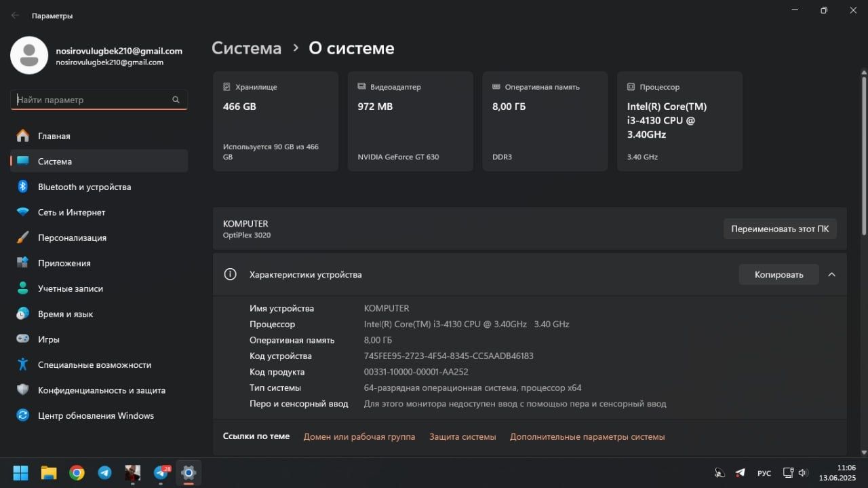This screenshot has height=488, width=868.
Task: Open Windows Update center icon
Action: [23, 415]
